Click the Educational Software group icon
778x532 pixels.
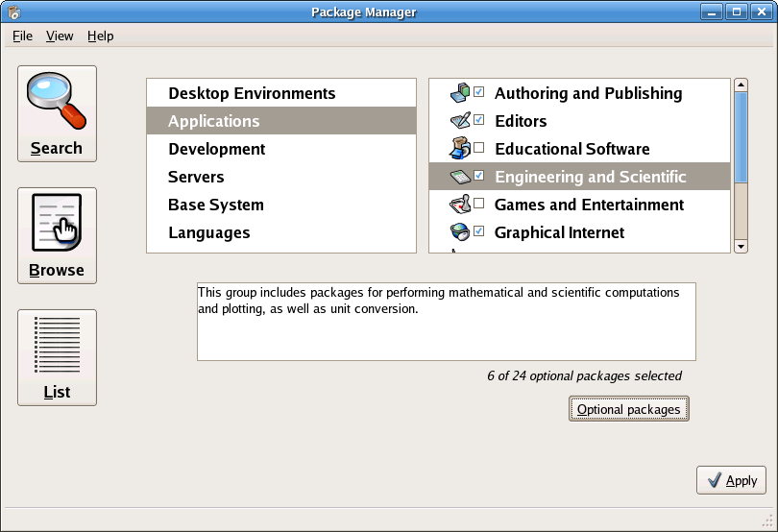click(460, 149)
